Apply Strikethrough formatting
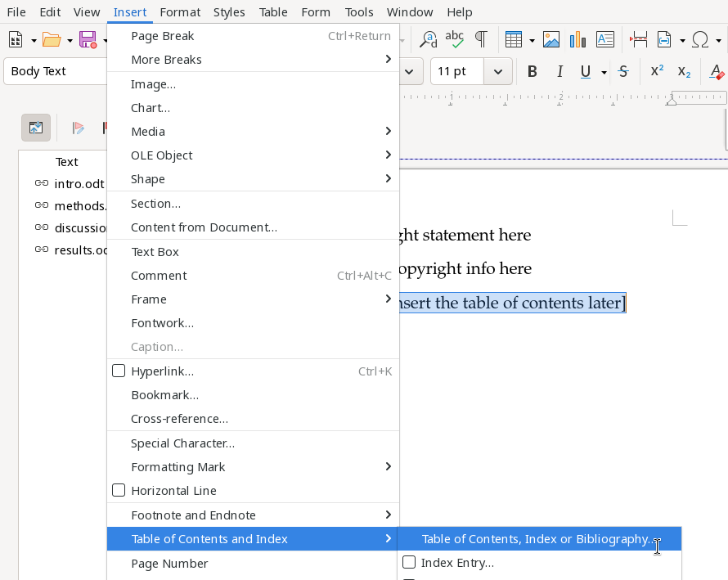 pos(623,71)
